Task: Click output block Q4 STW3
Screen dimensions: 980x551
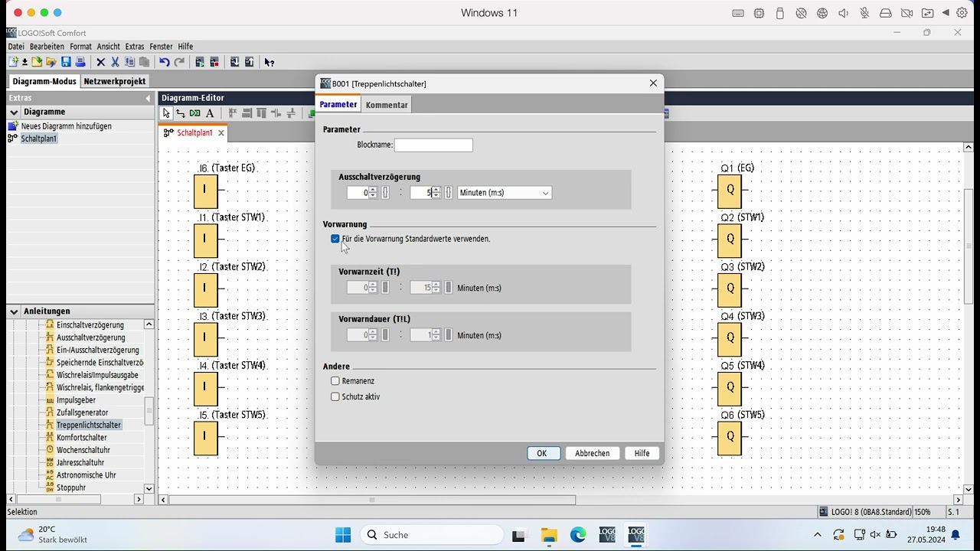Action: coord(730,337)
